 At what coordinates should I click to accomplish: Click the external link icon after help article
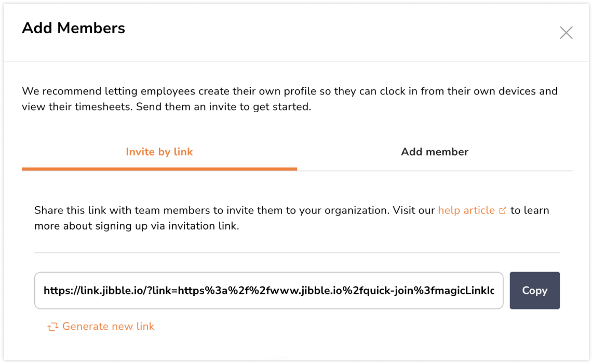click(502, 211)
